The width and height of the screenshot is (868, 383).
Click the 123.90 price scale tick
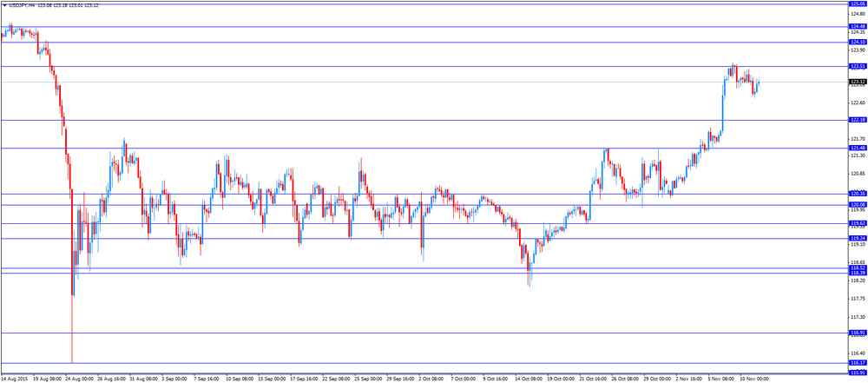tap(858, 50)
